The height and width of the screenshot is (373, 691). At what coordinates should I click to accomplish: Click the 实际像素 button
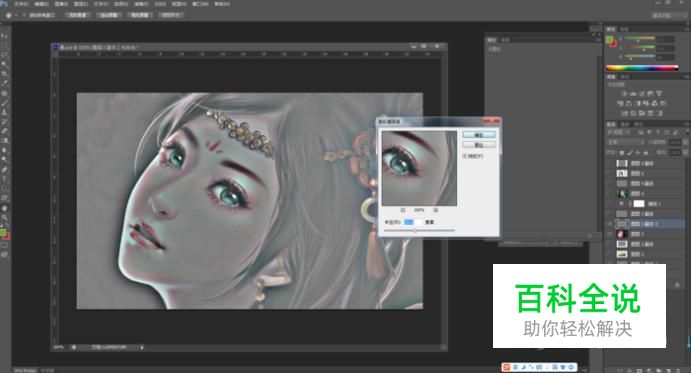pyautogui.click(x=78, y=15)
